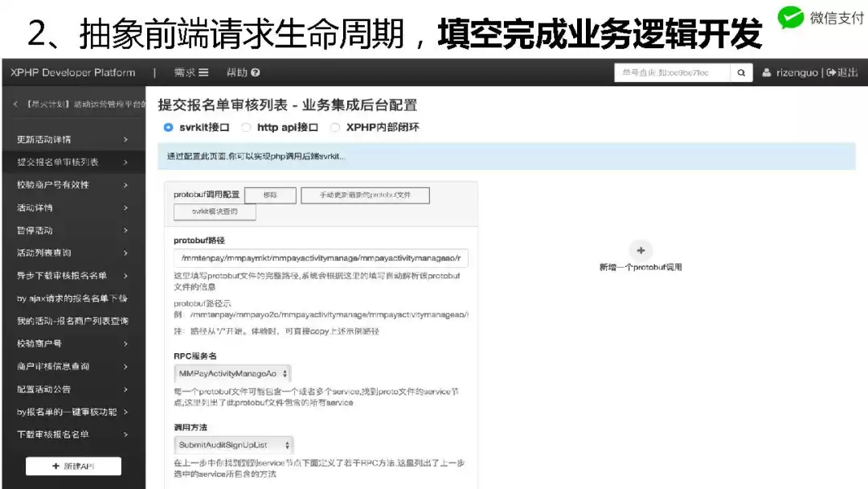The height and width of the screenshot is (489, 868).
Task: Expand chevron of 下载审核报名名单
Action: point(125,435)
